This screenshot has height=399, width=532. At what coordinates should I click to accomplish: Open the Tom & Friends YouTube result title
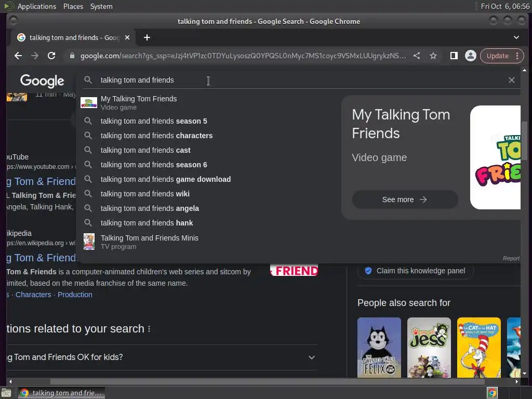(x=41, y=181)
